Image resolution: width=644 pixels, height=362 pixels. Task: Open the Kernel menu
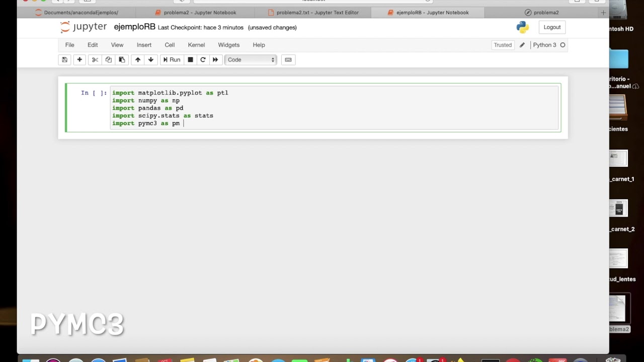[196, 45]
